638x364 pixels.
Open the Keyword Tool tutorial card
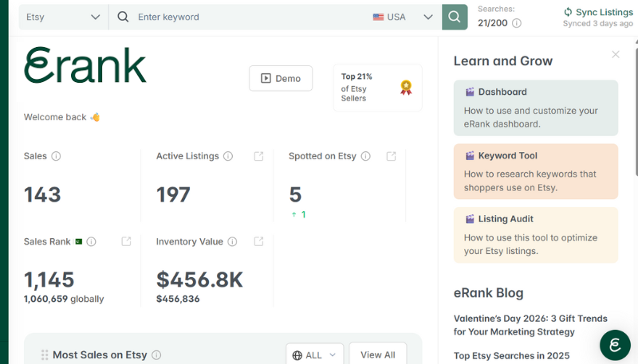pyautogui.click(x=536, y=170)
